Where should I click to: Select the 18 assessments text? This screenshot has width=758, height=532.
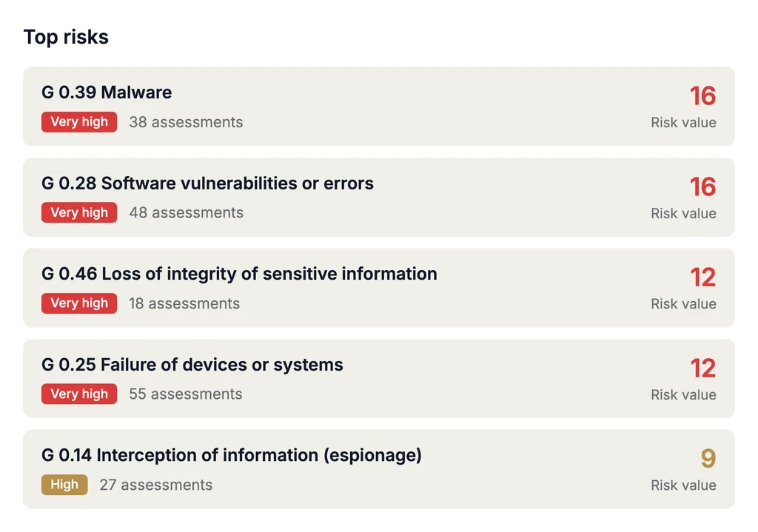click(184, 303)
